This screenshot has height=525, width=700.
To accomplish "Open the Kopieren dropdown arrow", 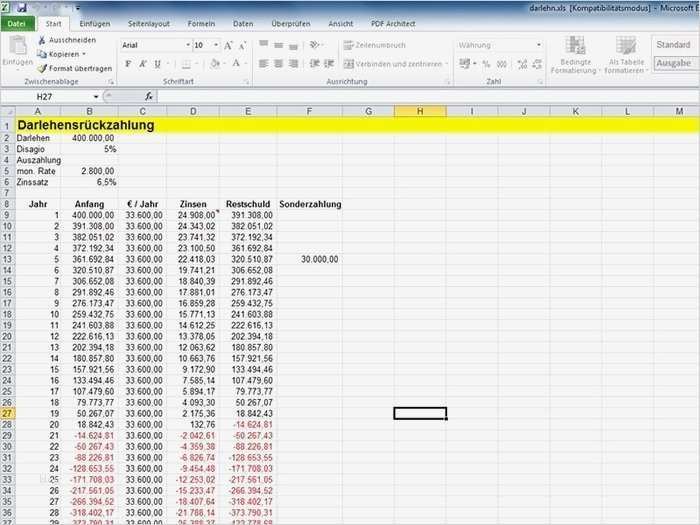I will coord(83,54).
